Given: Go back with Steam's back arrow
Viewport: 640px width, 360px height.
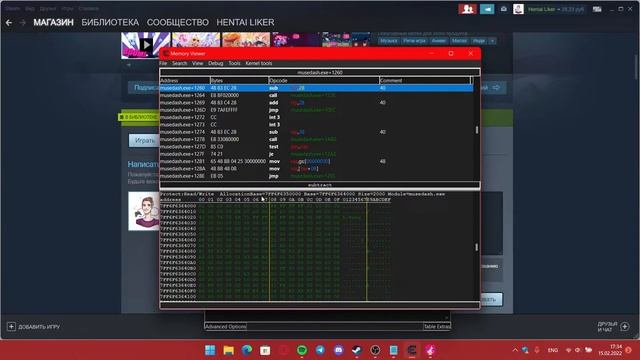Looking at the screenshot, I should coord(9,23).
